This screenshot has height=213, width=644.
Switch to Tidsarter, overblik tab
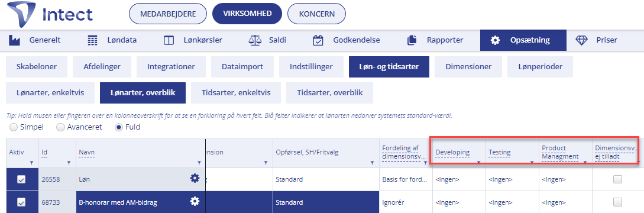click(330, 93)
